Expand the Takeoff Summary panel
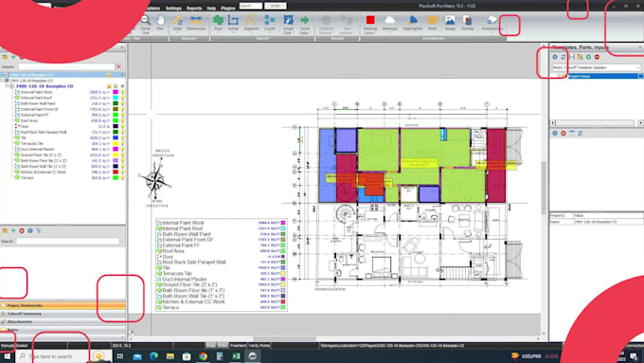The width and height of the screenshot is (644, 363). [x=63, y=314]
